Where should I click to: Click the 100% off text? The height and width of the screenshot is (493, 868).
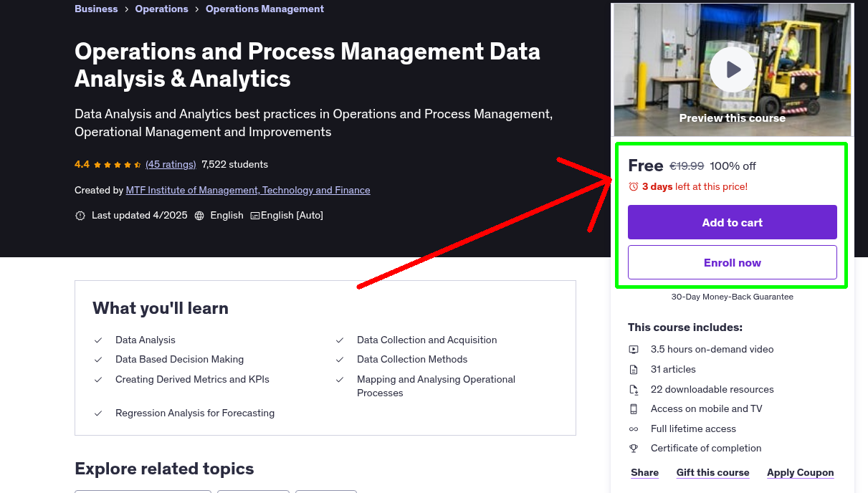pyautogui.click(x=733, y=166)
